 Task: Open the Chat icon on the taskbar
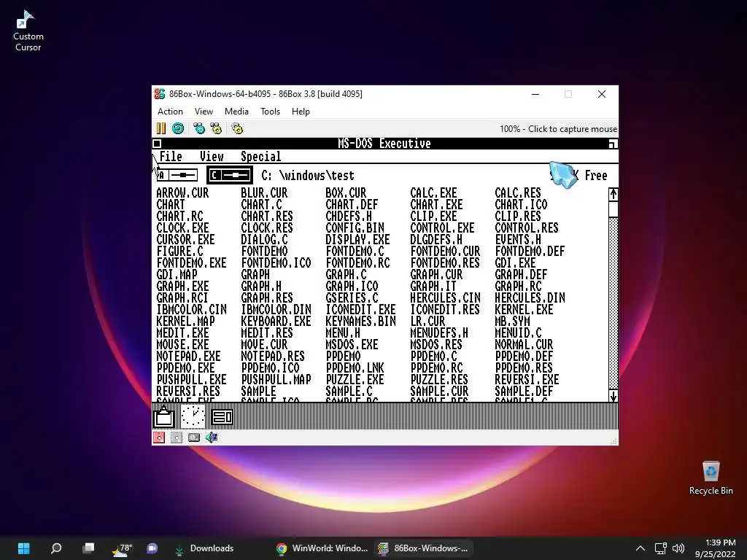coord(152,548)
